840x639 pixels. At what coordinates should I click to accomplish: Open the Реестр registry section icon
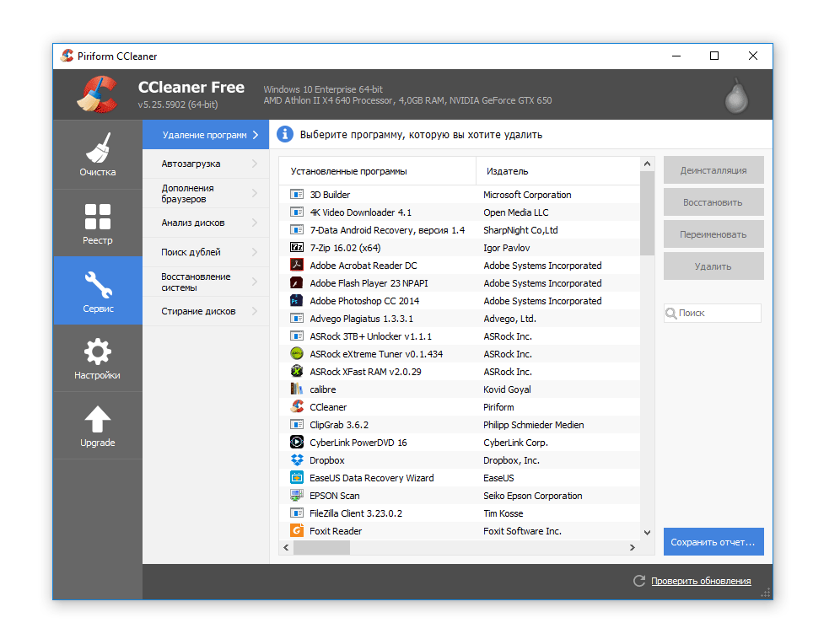pos(98,217)
